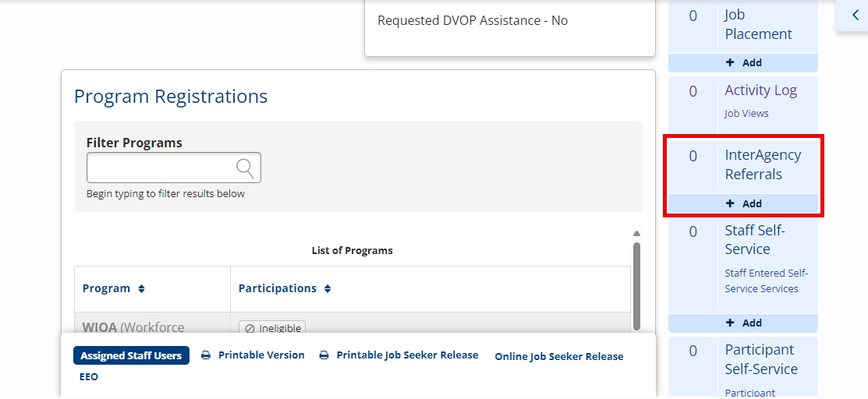
Task: Open InterAgency Referrals section
Action: pos(763,164)
